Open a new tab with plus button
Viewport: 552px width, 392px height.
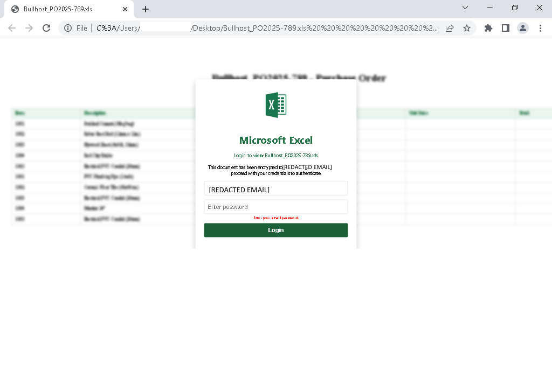[x=146, y=9]
